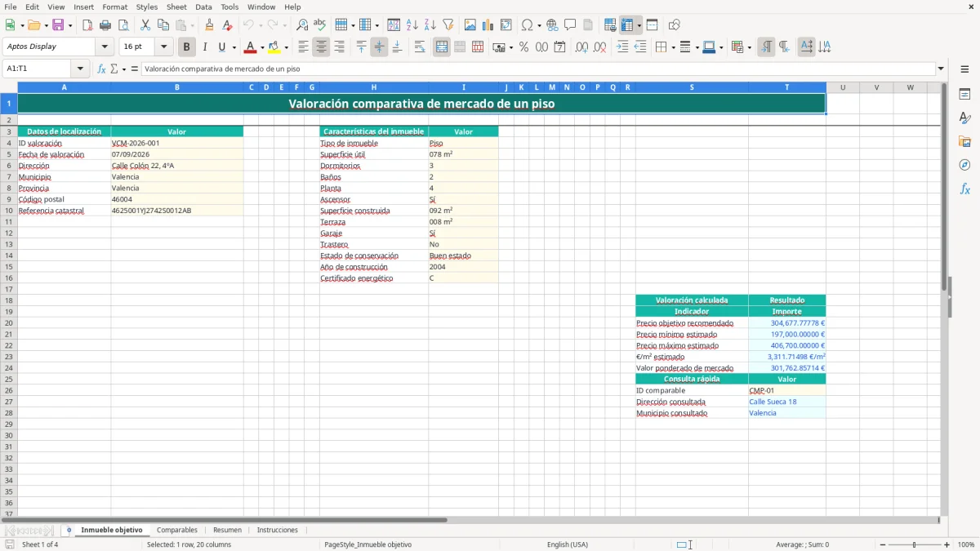Click the zoom in plus button
This screenshot has height=551, width=980.
click(x=947, y=544)
